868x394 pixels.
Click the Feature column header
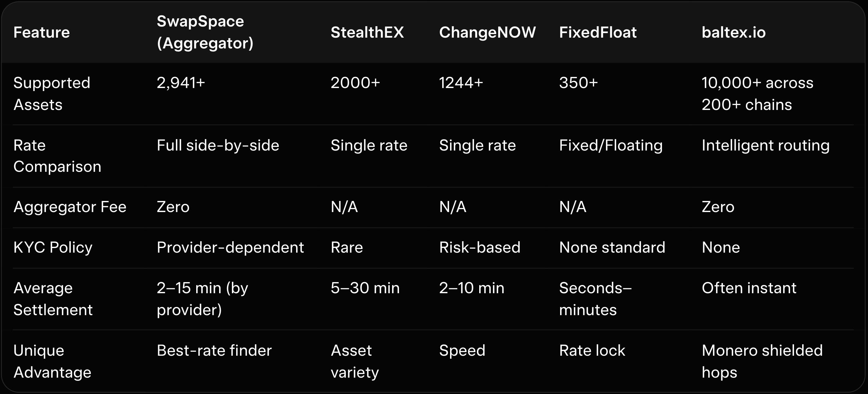pyautogui.click(x=42, y=32)
